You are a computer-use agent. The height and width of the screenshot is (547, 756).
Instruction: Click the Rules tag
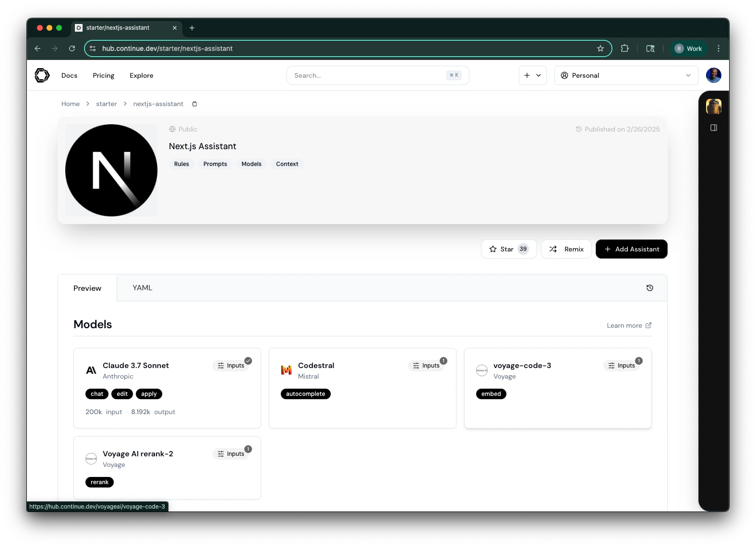(x=181, y=164)
